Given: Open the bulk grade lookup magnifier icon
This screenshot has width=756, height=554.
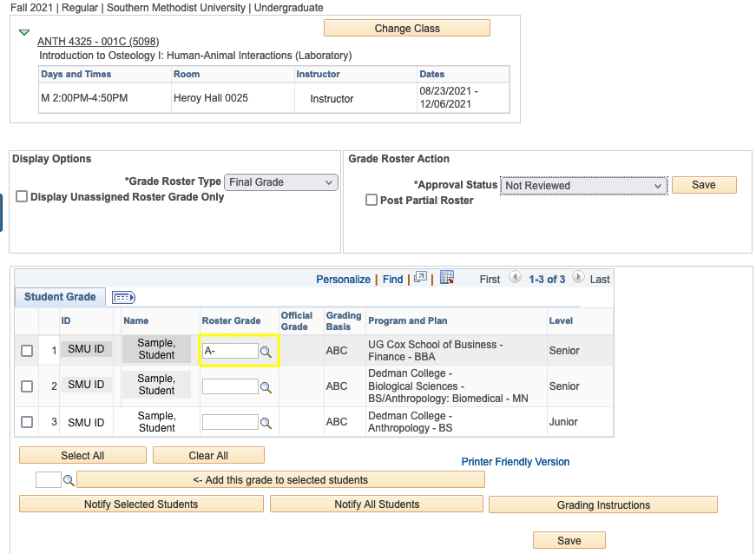Looking at the screenshot, I should 69,480.
